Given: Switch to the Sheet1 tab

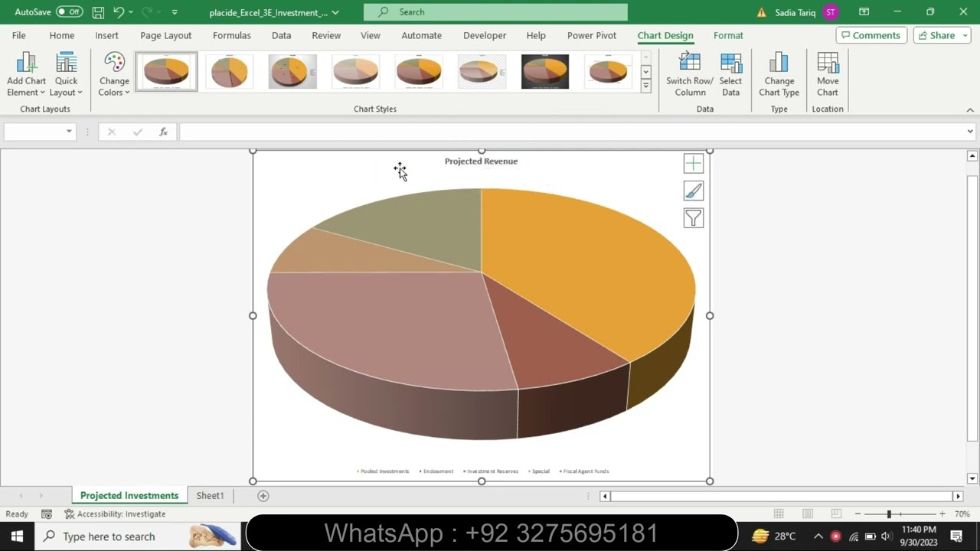Looking at the screenshot, I should [x=210, y=496].
